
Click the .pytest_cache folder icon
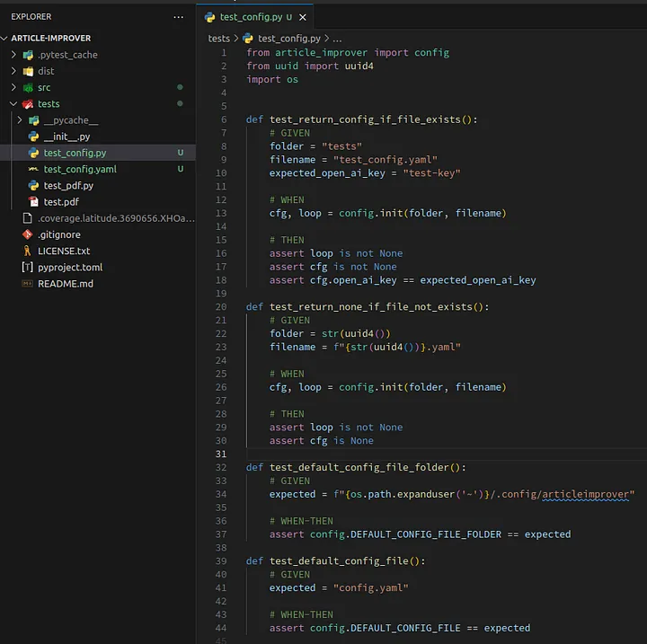[28, 55]
